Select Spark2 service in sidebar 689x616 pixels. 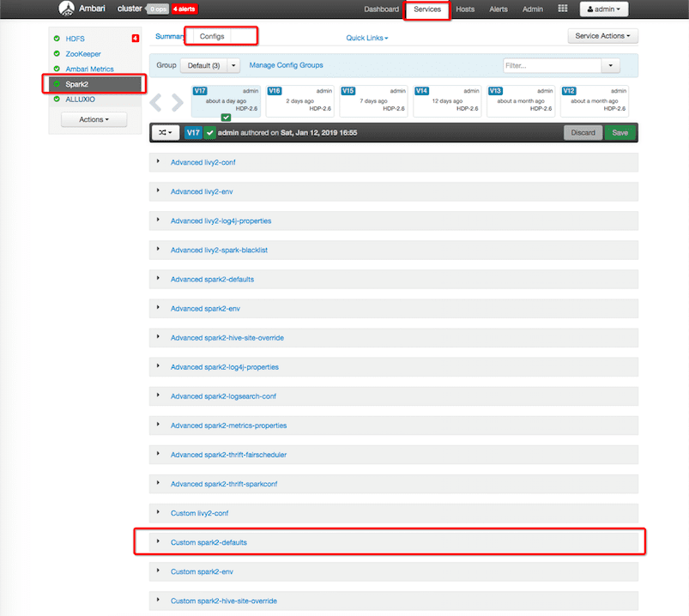click(95, 84)
